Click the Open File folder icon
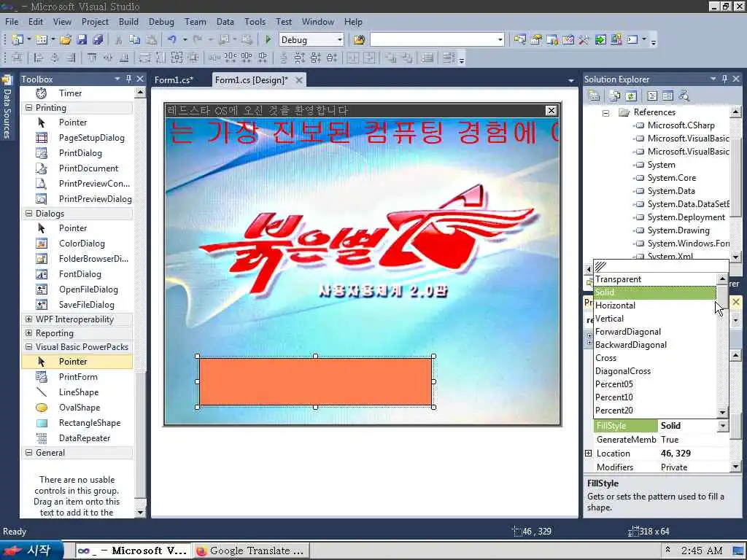 tap(66, 40)
